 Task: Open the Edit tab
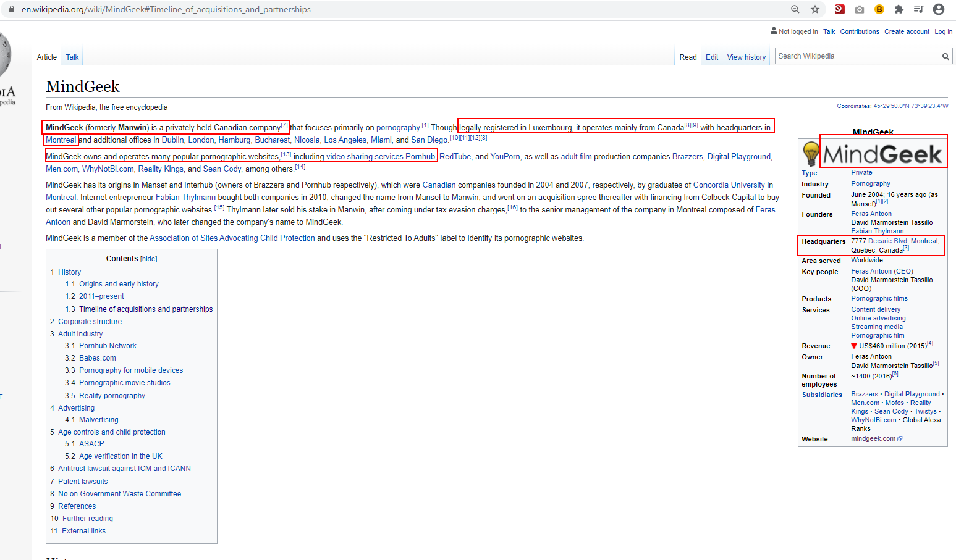pyautogui.click(x=712, y=57)
